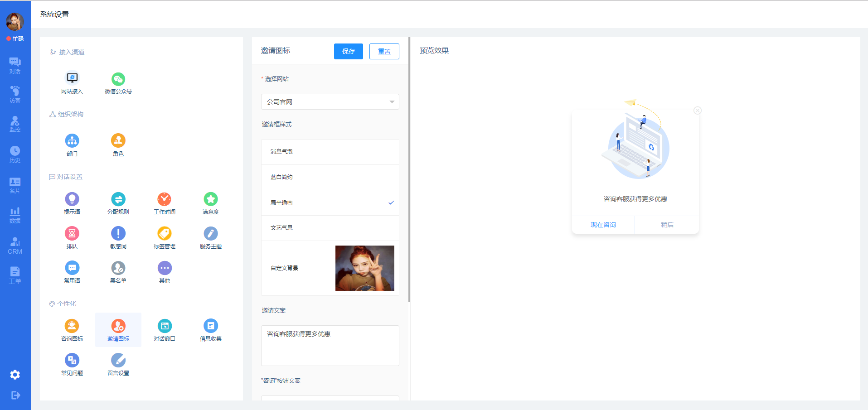Choose the 文艺气息 invitation style
Image resolution: width=868 pixels, height=410 pixels.
click(x=330, y=228)
